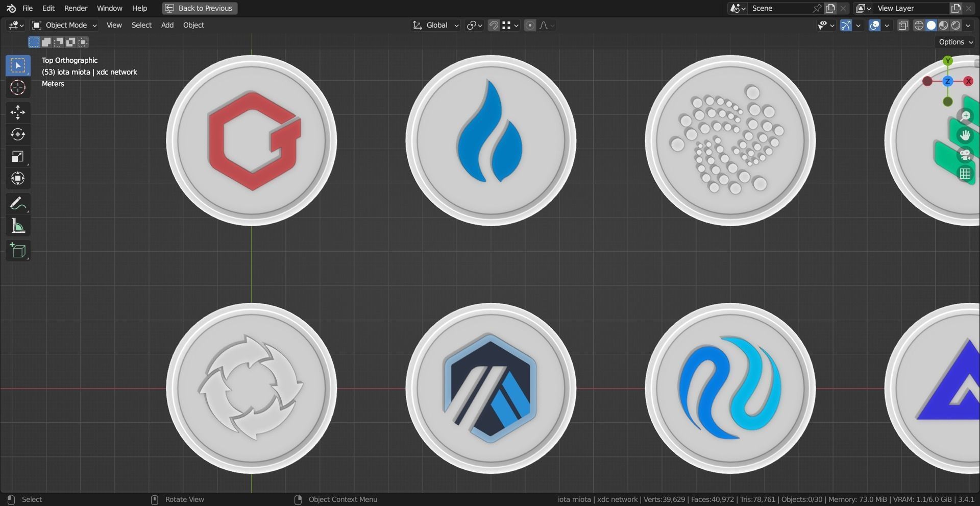Screen dimensions: 980x506
Task: Click the blue Z axis gizmo handle
Action: (948, 81)
